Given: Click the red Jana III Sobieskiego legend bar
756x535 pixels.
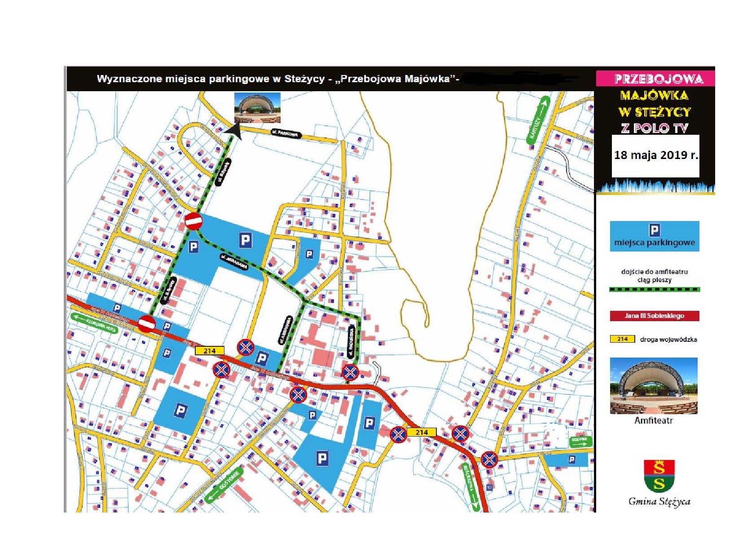Looking at the screenshot, I should click(655, 316).
